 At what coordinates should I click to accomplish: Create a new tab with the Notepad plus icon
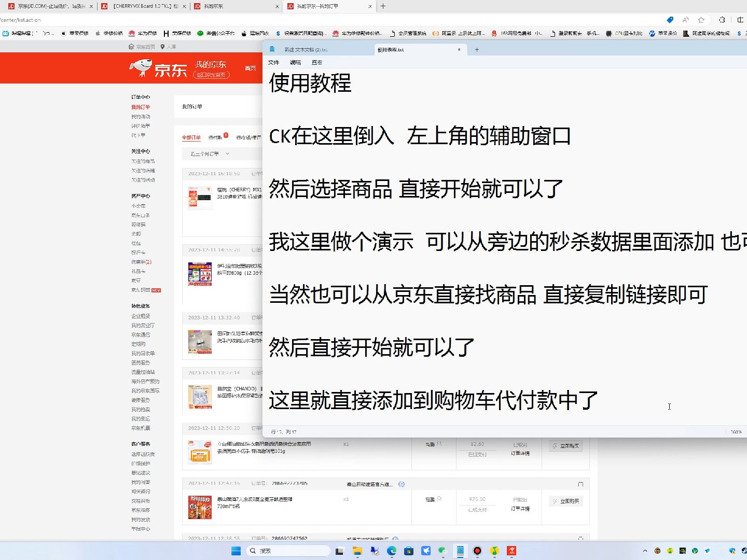(476, 49)
